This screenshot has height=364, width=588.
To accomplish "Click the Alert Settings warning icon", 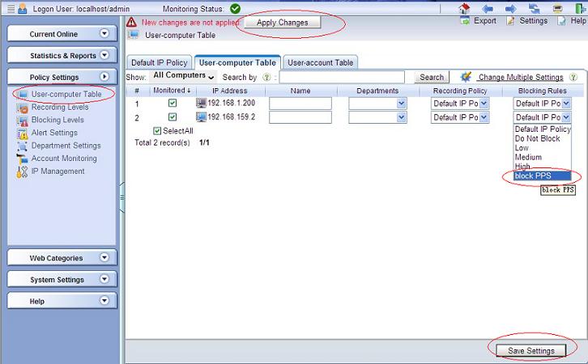I will [23, 133].
